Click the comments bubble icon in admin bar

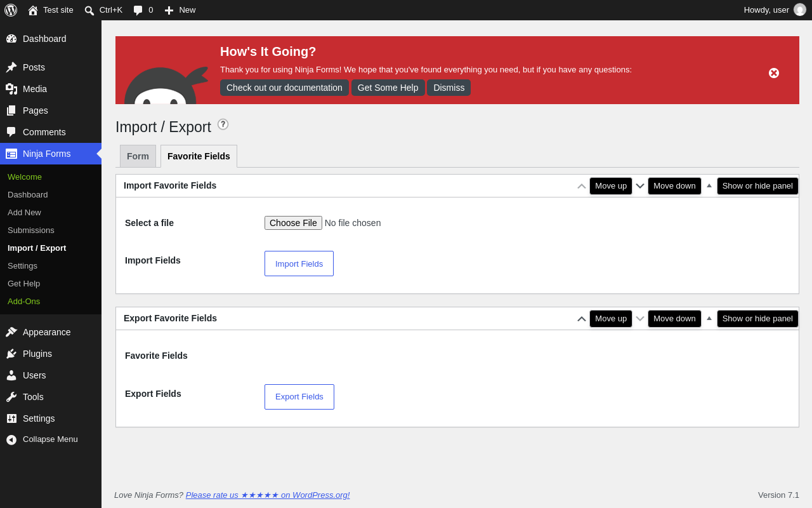pos(138,10)
